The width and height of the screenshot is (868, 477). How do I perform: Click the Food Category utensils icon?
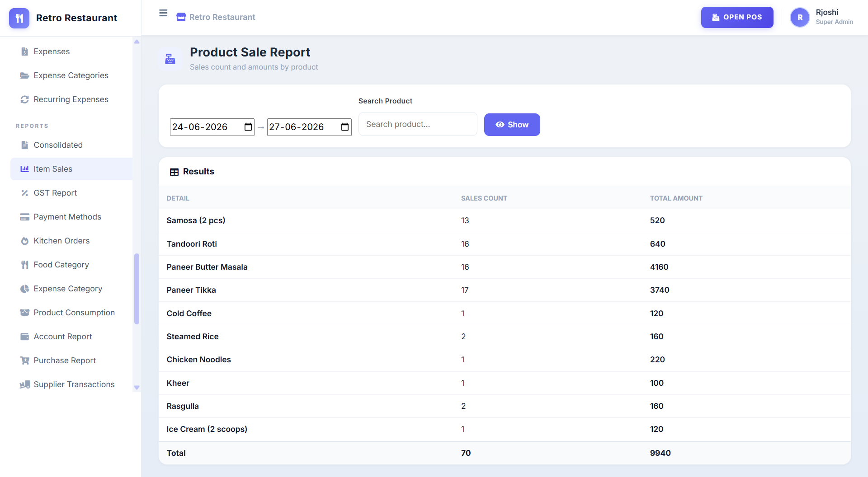(24, 265)
